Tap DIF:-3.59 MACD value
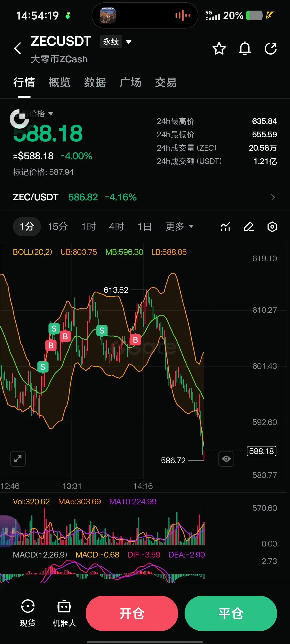Image resolution: width=290 pixels, height=644 pixels. pyautogui.click(x=144, y=555)
